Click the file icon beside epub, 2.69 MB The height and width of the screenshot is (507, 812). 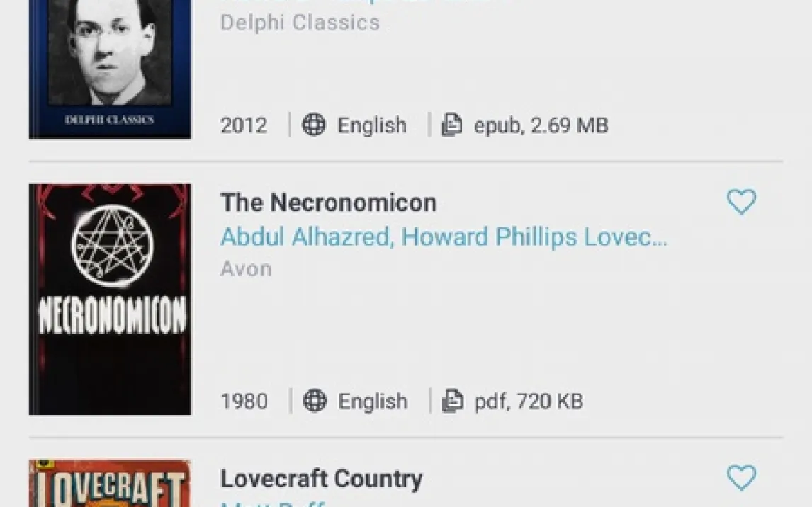click(452, 125)
